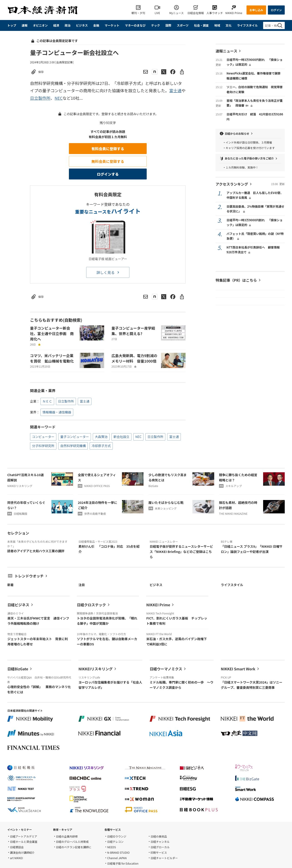Expand アクセスランキング chevron
The image size is (292, 868).
coord(251,184)
